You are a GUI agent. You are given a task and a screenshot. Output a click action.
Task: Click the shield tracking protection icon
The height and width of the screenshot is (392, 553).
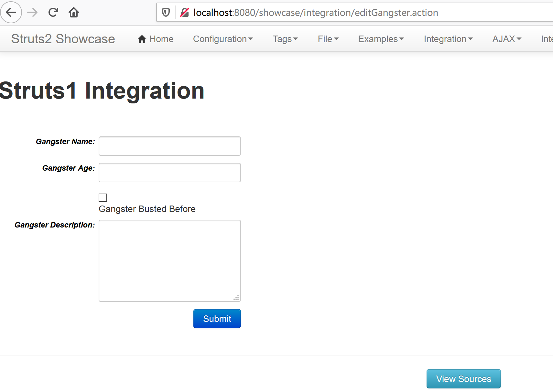click(166, 13)
